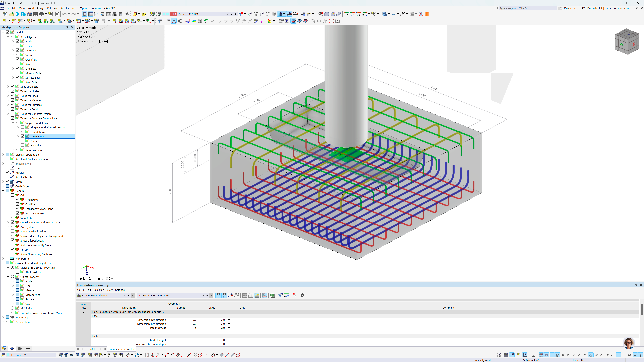644x362 pixels.
Task: Open the decimal places 0.00 icon
Action: [287, 295]
